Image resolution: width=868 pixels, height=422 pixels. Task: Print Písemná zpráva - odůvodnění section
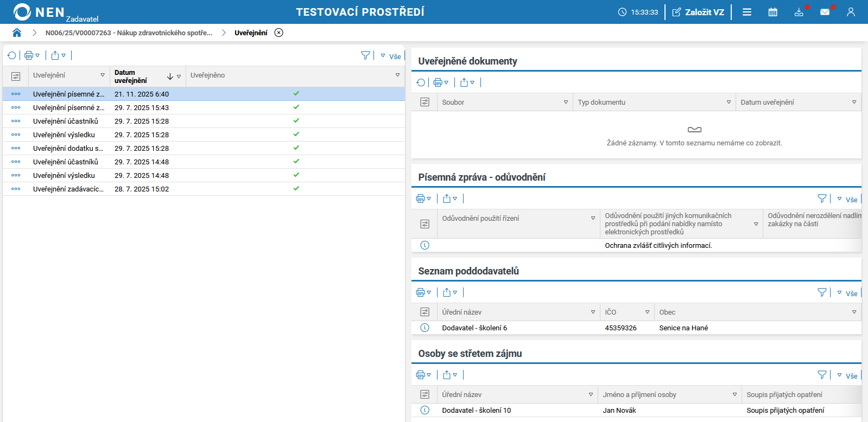[423, 199]
